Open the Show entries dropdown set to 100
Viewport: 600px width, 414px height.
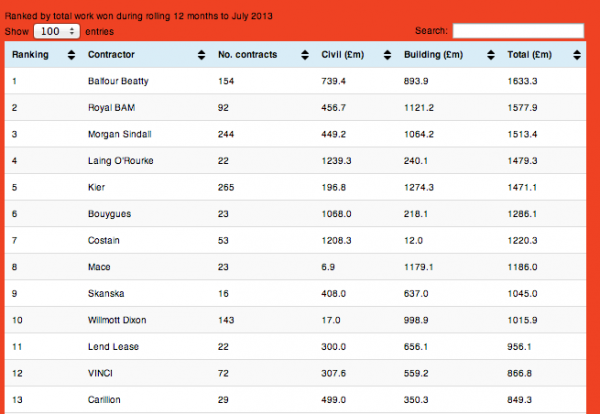[x=57, y=31]
